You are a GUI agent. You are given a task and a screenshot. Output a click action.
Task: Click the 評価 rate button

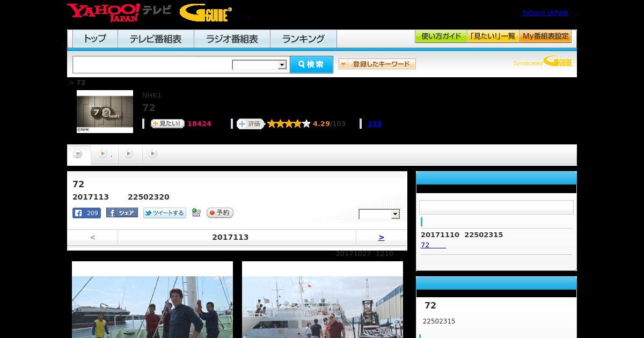[251, 124]
